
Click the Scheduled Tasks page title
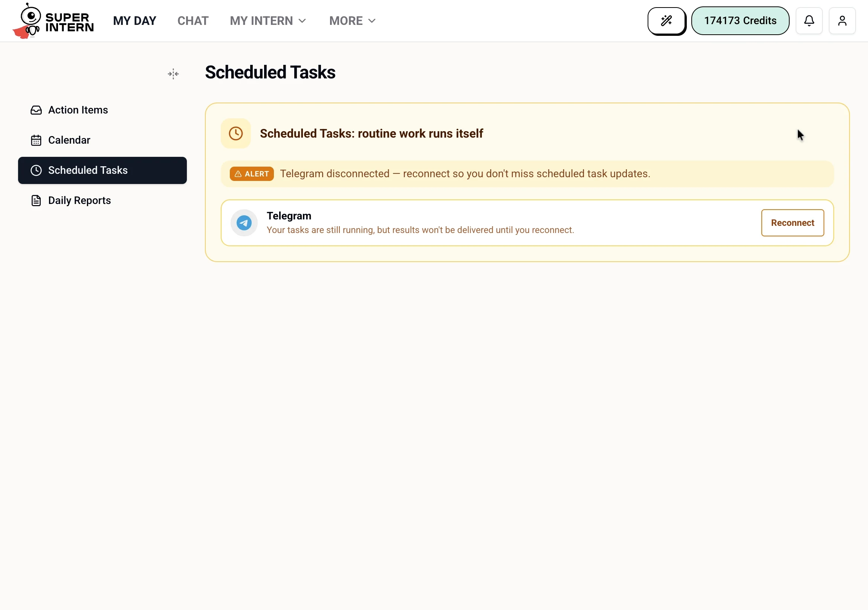[x=270, y=72]
